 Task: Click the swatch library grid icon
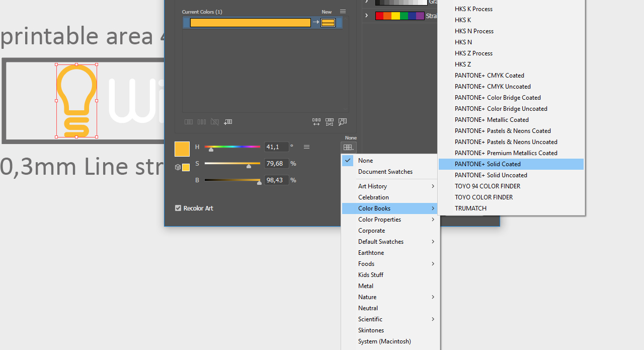point(348,148)
